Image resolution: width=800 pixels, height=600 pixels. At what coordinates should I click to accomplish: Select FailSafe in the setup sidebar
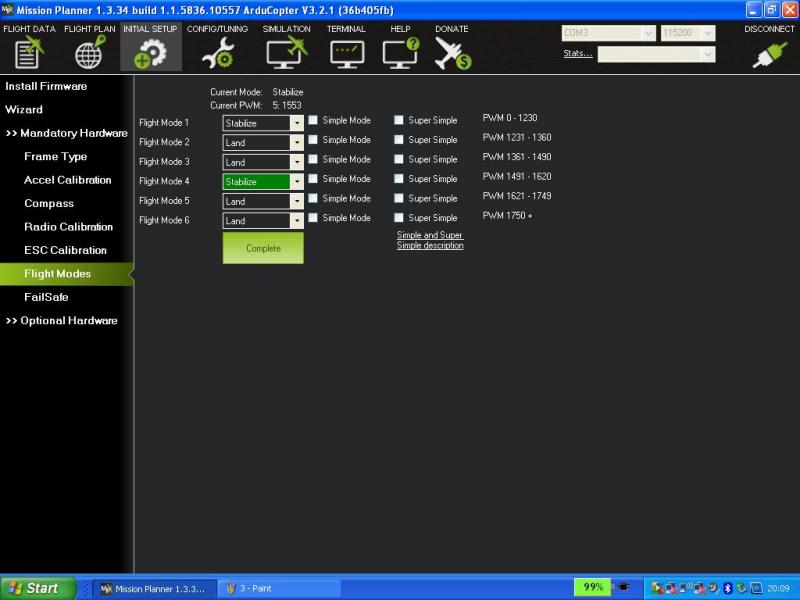[x=46, y=297]
